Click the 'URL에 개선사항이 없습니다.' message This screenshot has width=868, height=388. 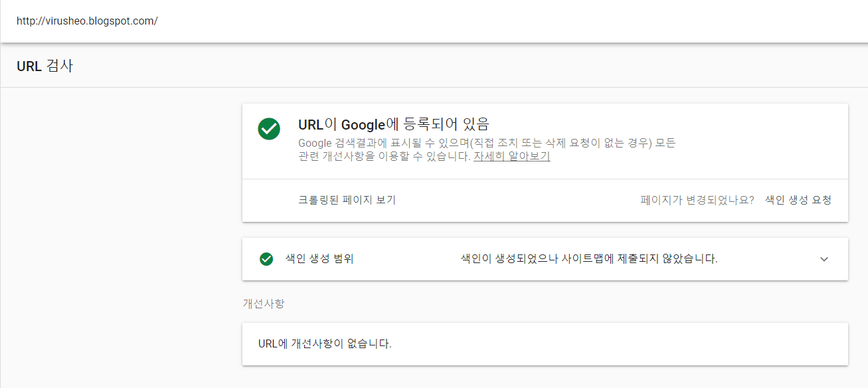325,344
